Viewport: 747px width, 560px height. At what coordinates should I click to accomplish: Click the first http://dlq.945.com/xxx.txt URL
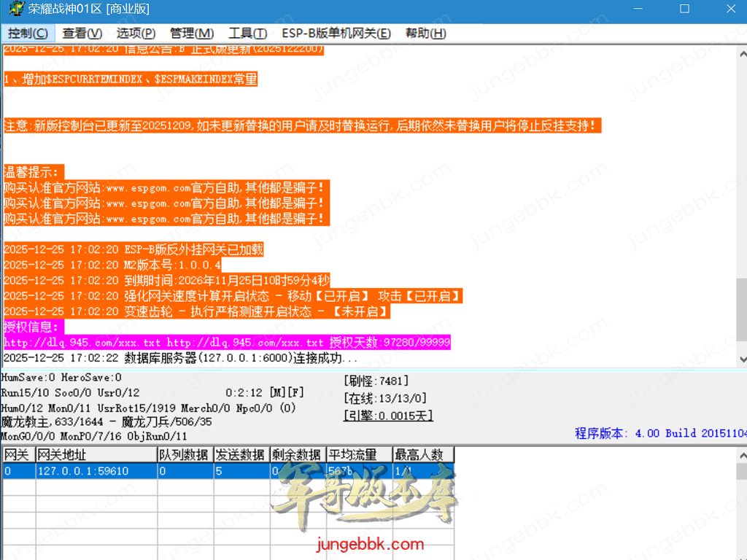pos(82,343)
